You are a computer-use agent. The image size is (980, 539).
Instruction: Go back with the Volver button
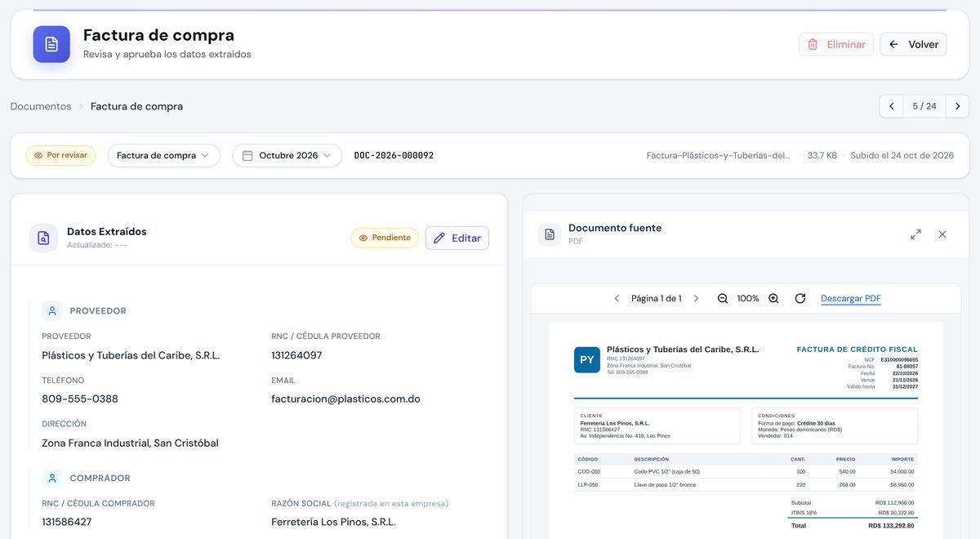pyautogui.click(x=913, y=44)
